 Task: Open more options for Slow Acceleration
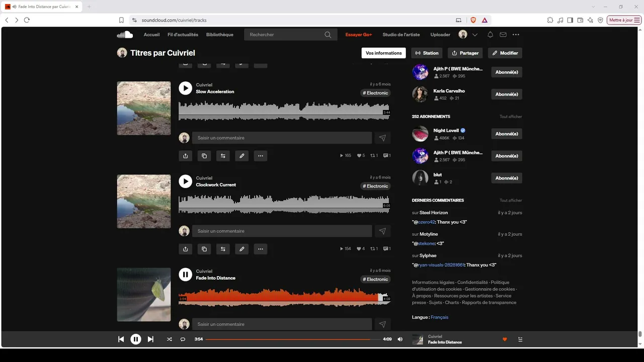click(261, 156)
